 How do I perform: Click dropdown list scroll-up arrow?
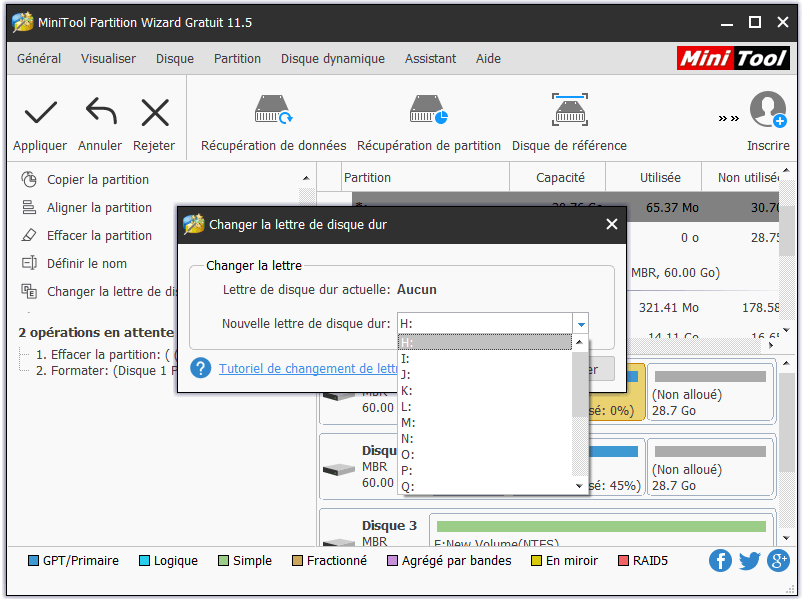(x=579, y=342)
